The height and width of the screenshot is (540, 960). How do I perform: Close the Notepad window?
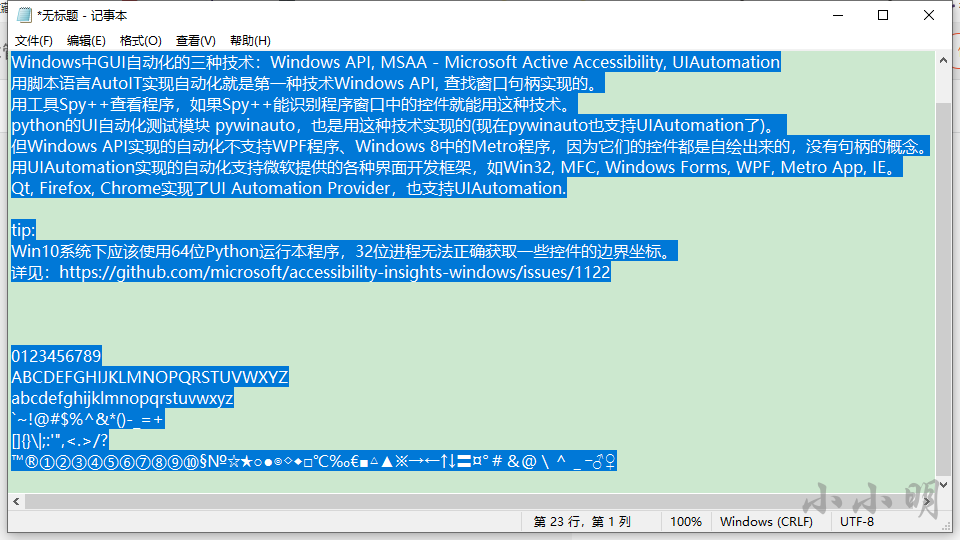pos(929,15)
